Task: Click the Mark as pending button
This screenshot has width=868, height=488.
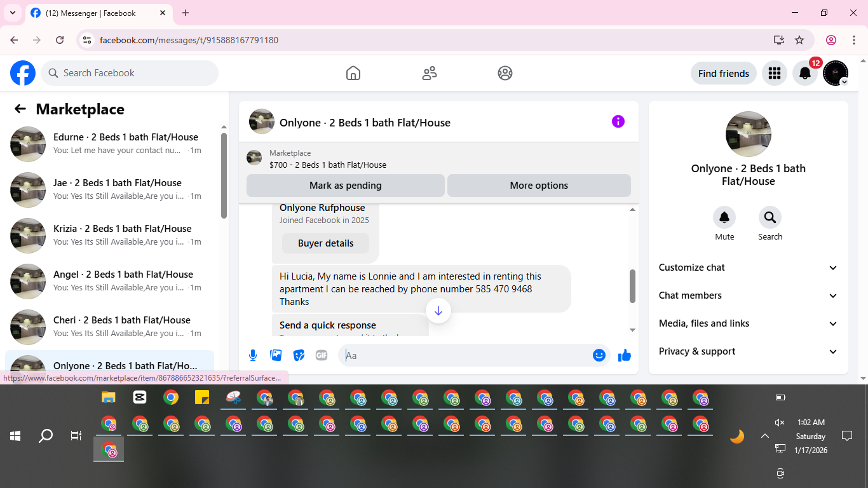Action: point(346,186)
